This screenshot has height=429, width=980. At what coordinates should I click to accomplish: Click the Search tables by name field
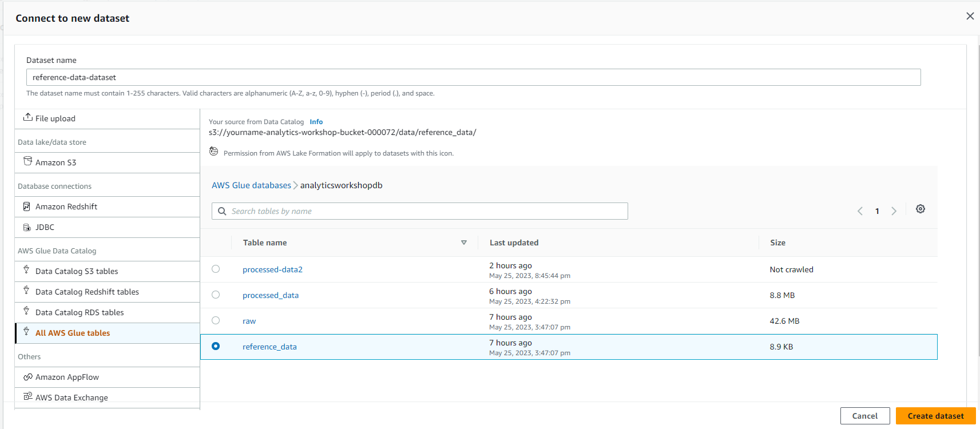pyautogui.click(x=420, y=211)
